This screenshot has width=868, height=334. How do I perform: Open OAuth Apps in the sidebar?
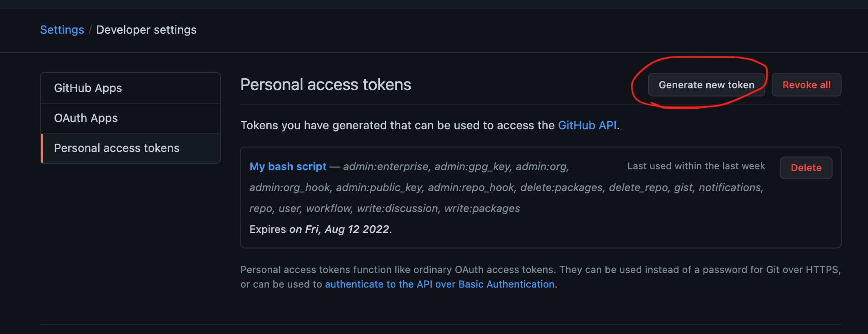130,118
